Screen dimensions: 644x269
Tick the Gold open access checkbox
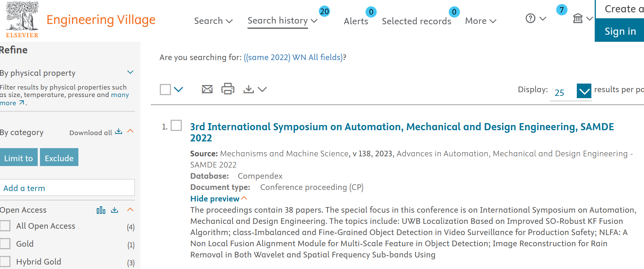pyautogui.click(x=5, y=244)
